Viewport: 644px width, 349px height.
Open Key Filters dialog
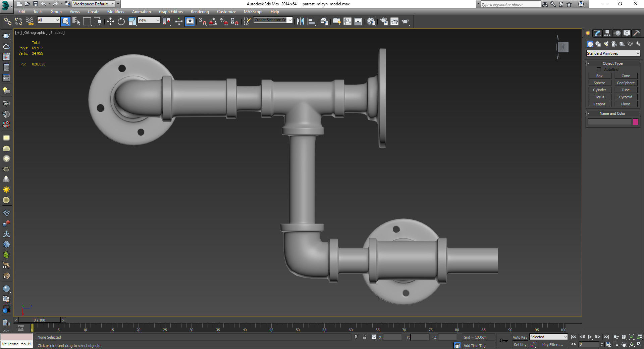552,345
